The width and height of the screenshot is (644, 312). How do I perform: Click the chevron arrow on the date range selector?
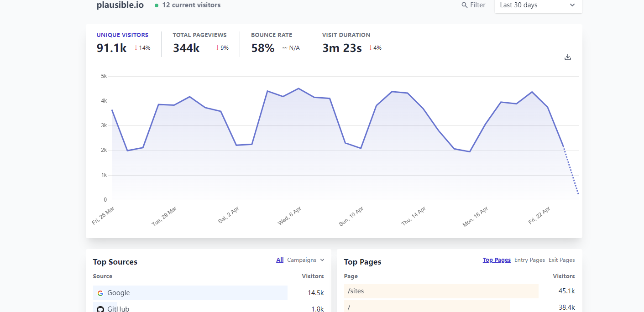tap(572, 5)
